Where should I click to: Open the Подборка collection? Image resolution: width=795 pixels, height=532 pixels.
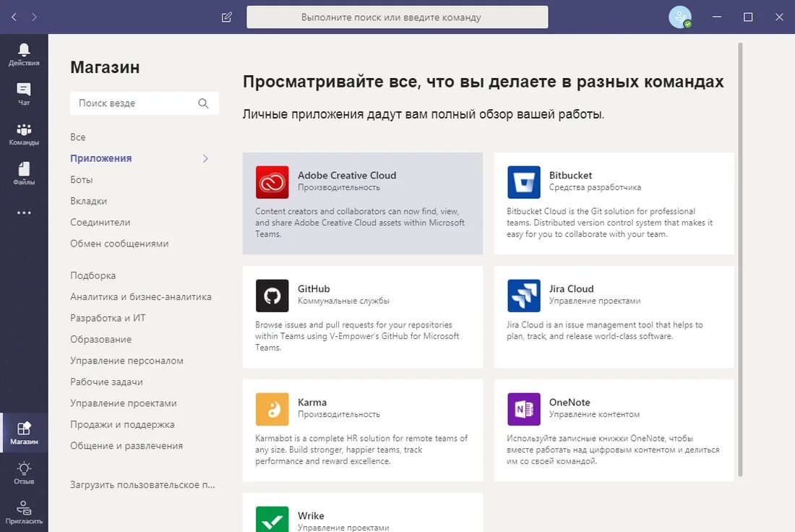tap(93, 275)
